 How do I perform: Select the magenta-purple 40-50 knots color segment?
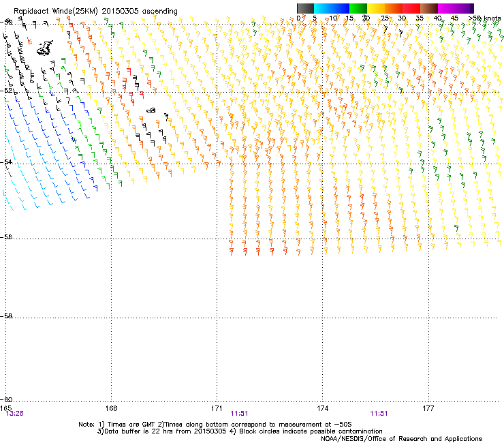[456, 8]
